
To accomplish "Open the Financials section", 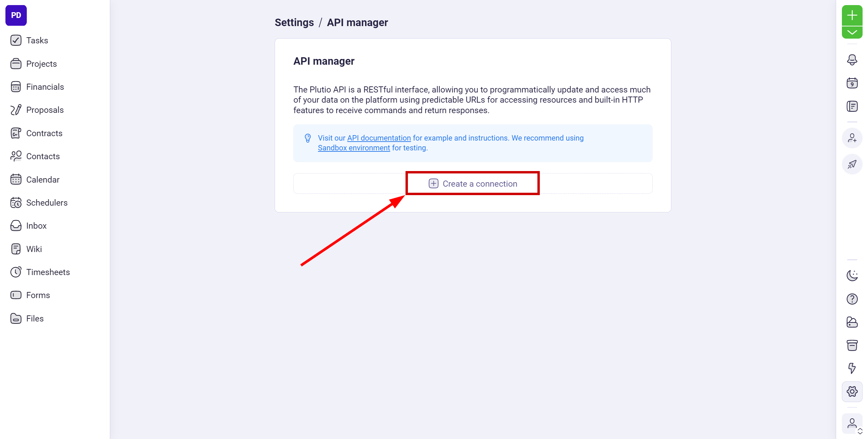I will click(44, 87).
